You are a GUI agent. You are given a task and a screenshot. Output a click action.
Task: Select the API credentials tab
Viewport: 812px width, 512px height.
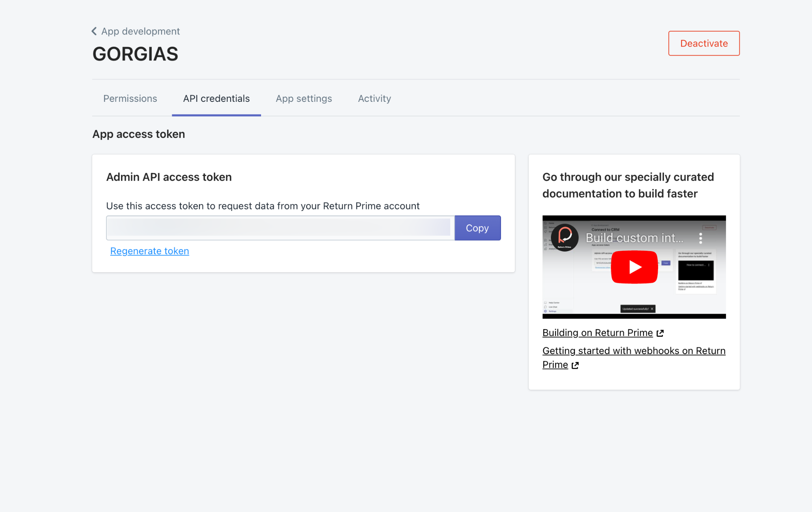(216, 99)
